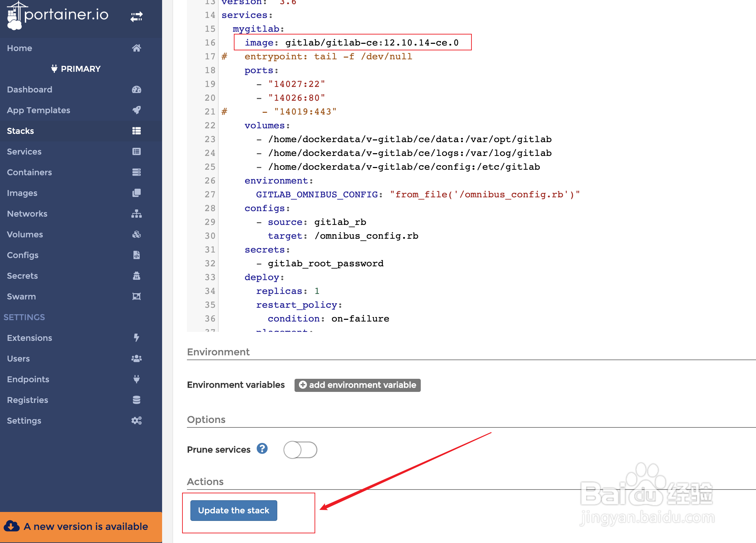Place cursor on image line in editor
This screenshot has width=756, height=543.
pyautogui.click(x=352, y=42)
